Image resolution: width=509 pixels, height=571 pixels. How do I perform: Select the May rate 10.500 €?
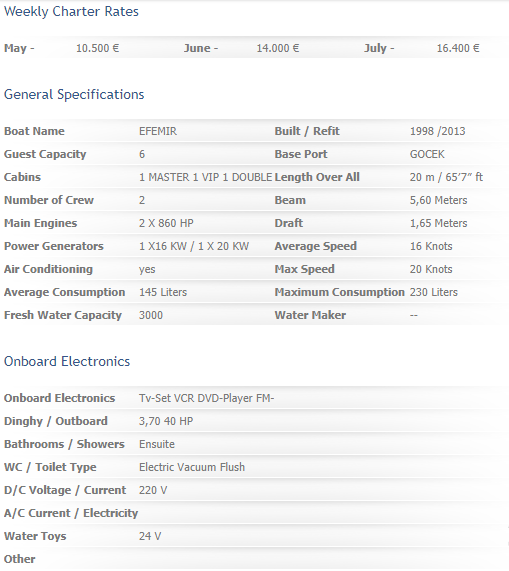[98, 48]
